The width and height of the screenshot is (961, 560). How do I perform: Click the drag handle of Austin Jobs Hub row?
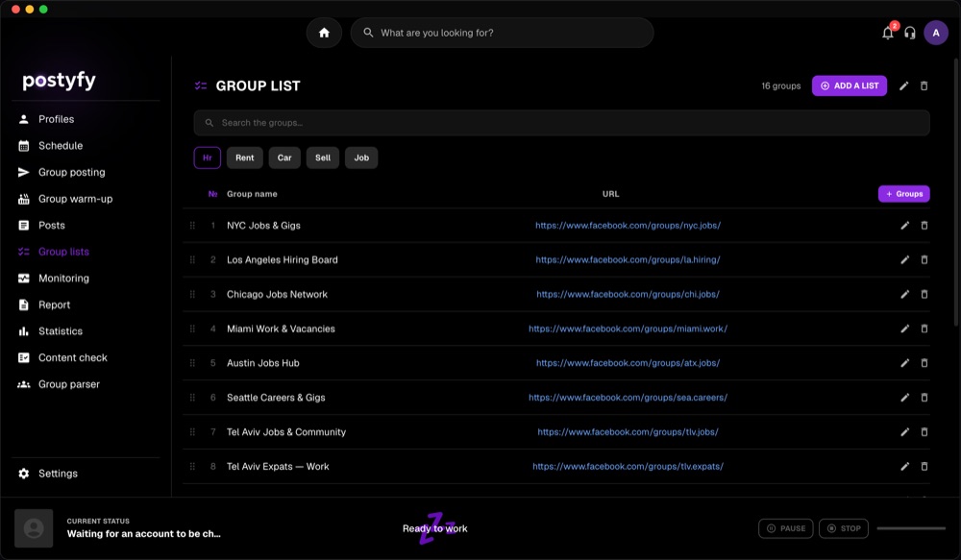tap(192, 363)
